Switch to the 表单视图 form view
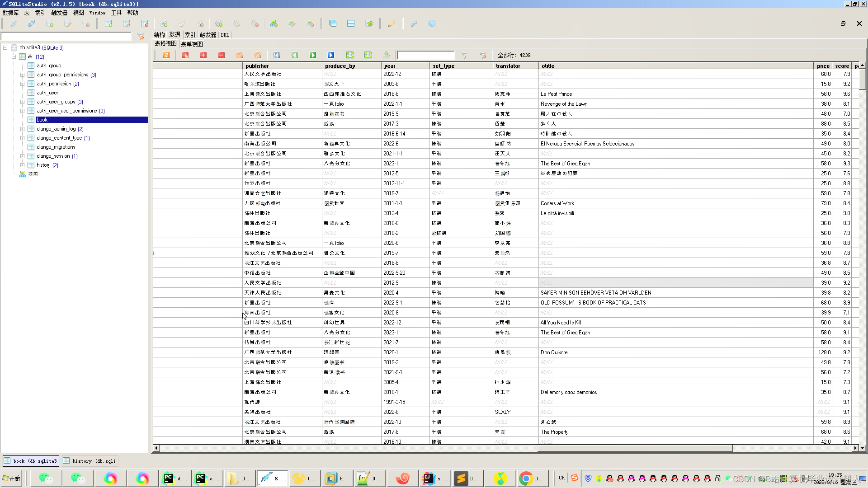Screen dimensions: 868x488 (x=192, y=44)
